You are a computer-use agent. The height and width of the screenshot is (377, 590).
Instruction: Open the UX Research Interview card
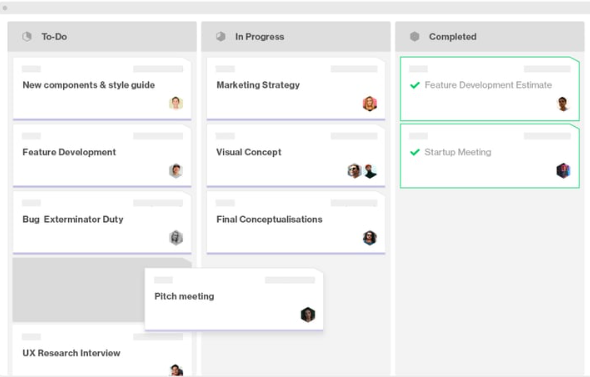coord(102,350)
